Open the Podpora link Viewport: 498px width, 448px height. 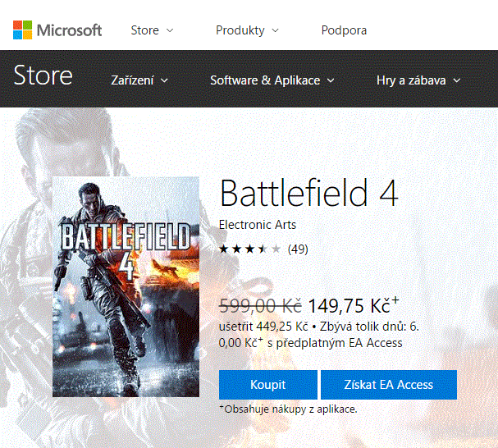[344, 30]
